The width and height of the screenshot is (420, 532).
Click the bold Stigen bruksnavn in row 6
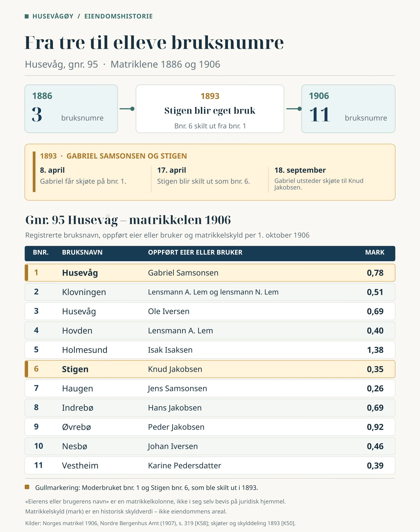point(75,369)
